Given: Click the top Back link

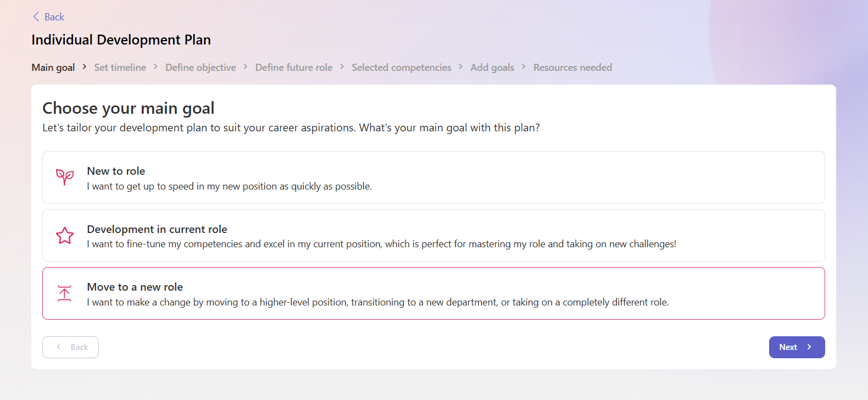Looking at the screenshot, I should (x=48, y=17).
